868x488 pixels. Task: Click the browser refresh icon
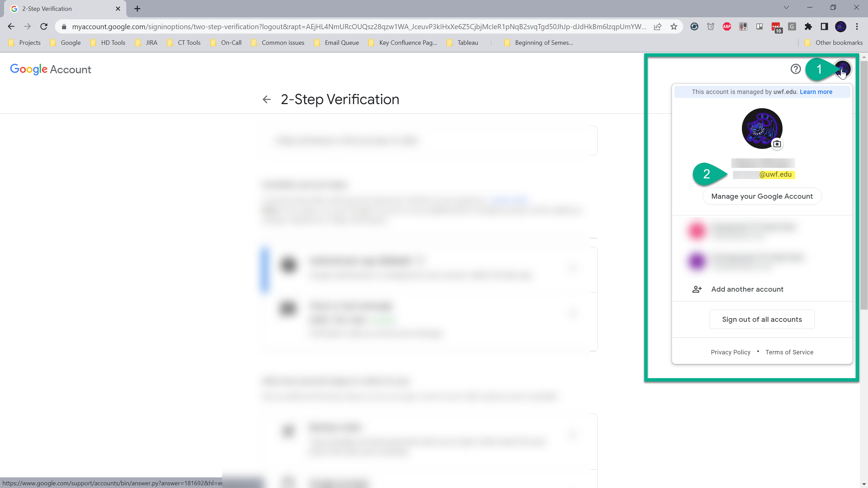[45, 26]
